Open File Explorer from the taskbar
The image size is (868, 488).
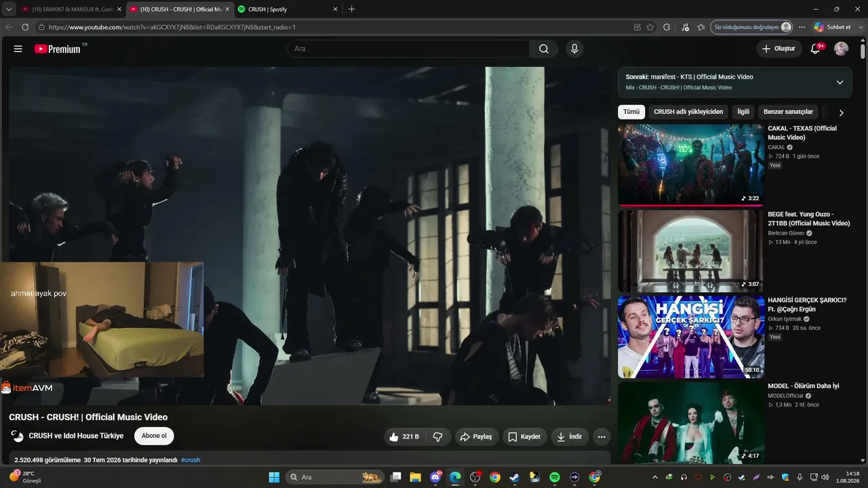click(x=416, y=477)
